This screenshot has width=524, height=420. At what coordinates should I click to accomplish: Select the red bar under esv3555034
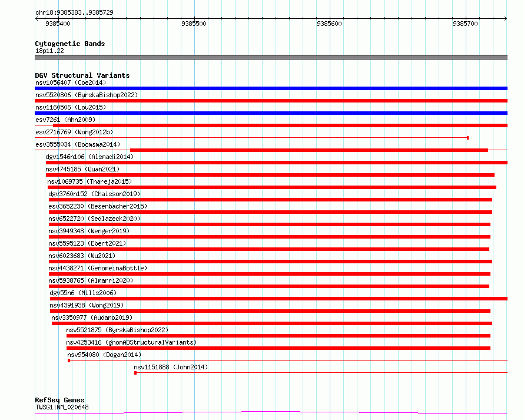309,150
